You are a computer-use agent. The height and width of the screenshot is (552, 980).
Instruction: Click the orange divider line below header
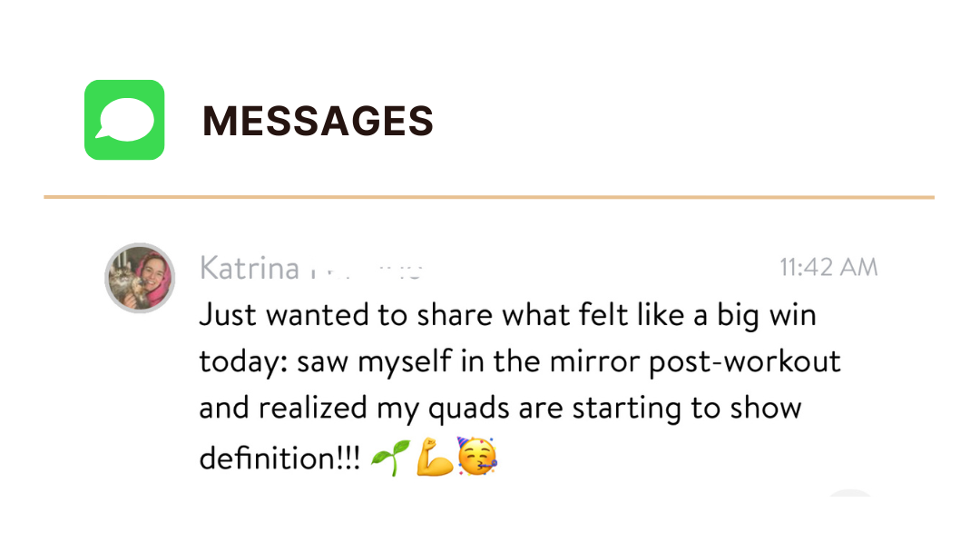pyautogui.click(x=489, y=197)
